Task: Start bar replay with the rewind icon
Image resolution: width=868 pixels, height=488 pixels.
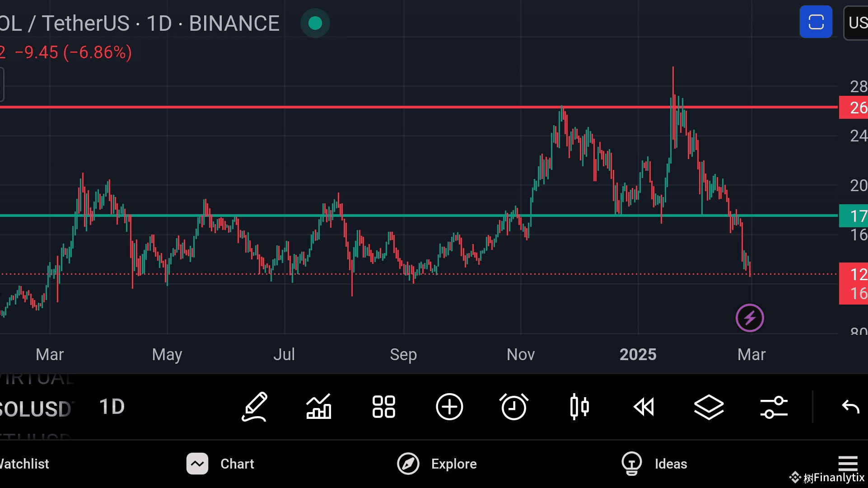Action: click(644, 407)
